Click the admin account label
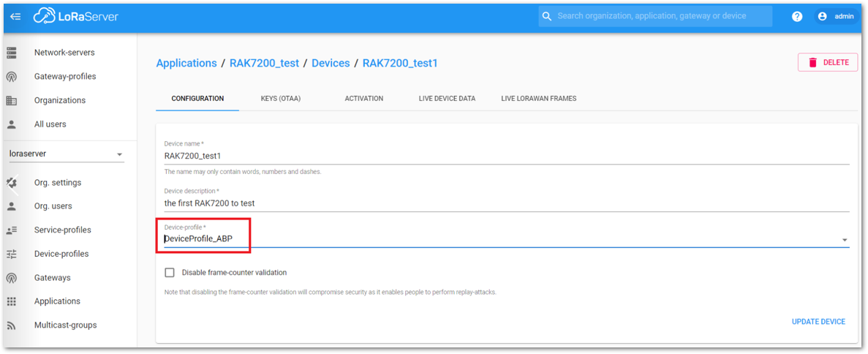 coord(844,17)
